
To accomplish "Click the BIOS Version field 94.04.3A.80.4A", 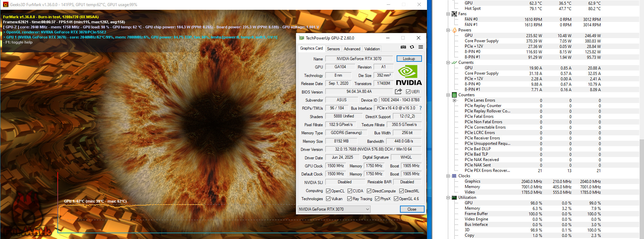I will (x=359, y=91).
